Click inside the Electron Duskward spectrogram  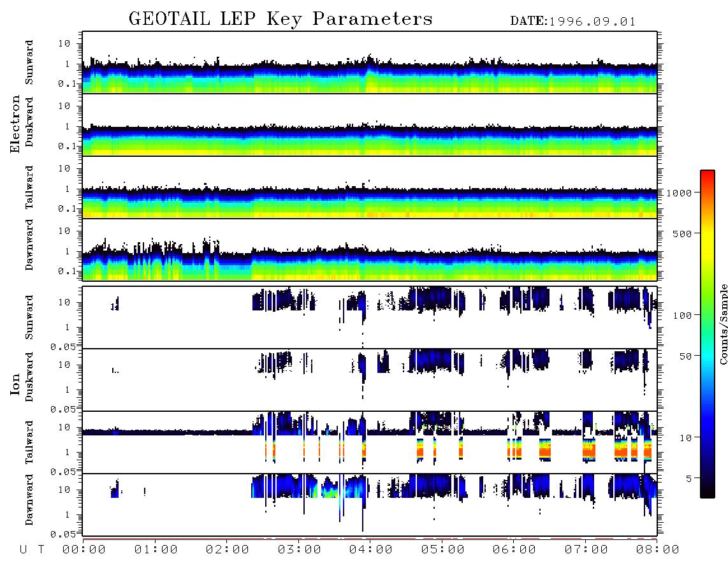pos(370,124)
